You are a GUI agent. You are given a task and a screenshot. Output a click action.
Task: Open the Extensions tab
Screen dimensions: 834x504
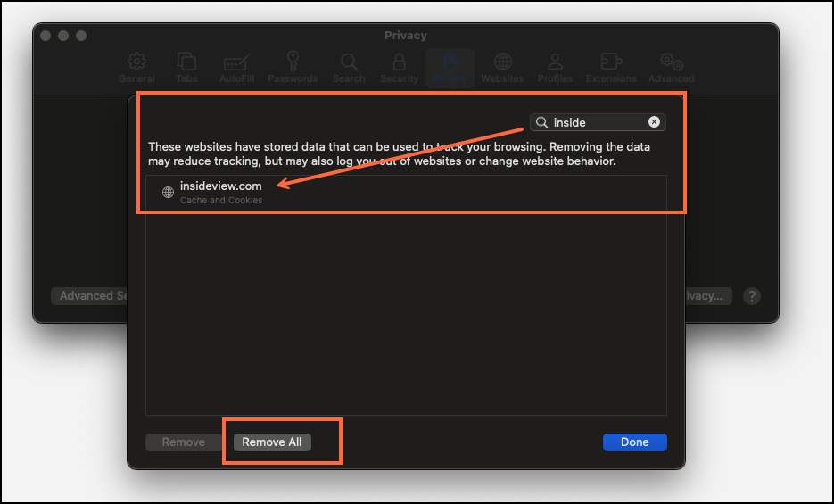coord(611,68)
